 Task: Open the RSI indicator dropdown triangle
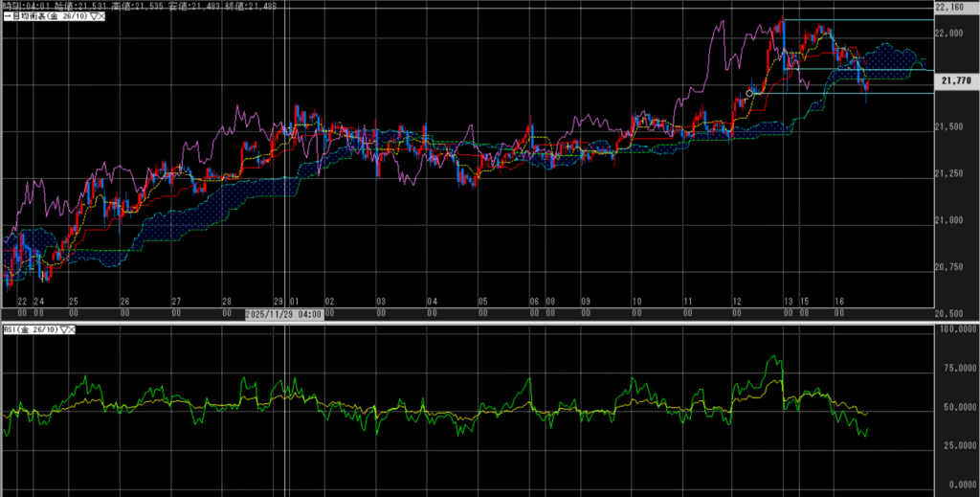pyautogui.click(x=64, y=329)
